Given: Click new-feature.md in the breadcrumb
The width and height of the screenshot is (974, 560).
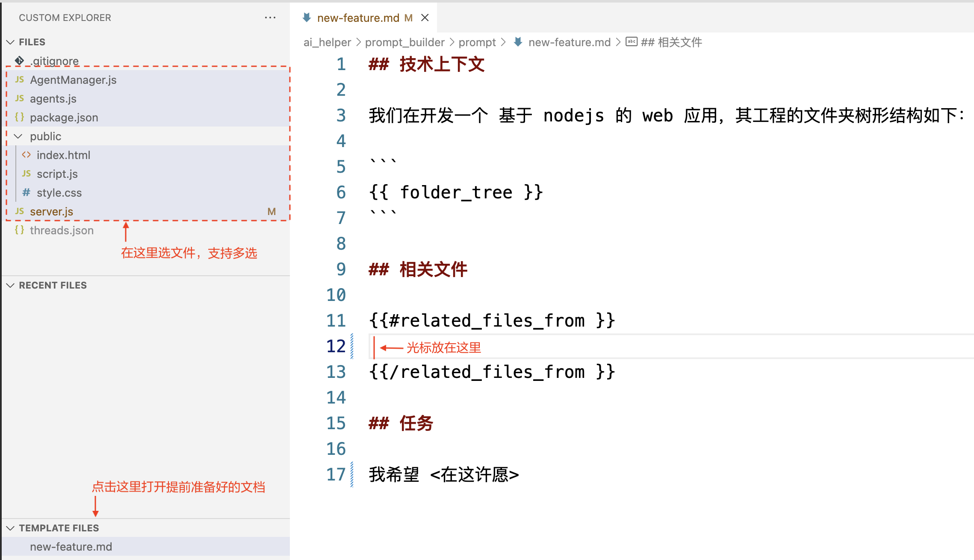Looking at the screenshot, I should [x=570, y=42].
